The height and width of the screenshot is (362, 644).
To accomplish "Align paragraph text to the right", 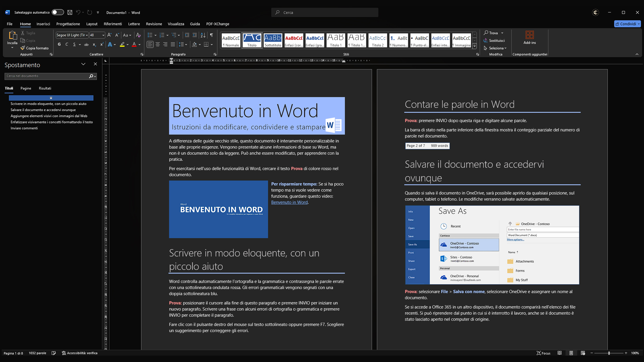I will point(165,44).
